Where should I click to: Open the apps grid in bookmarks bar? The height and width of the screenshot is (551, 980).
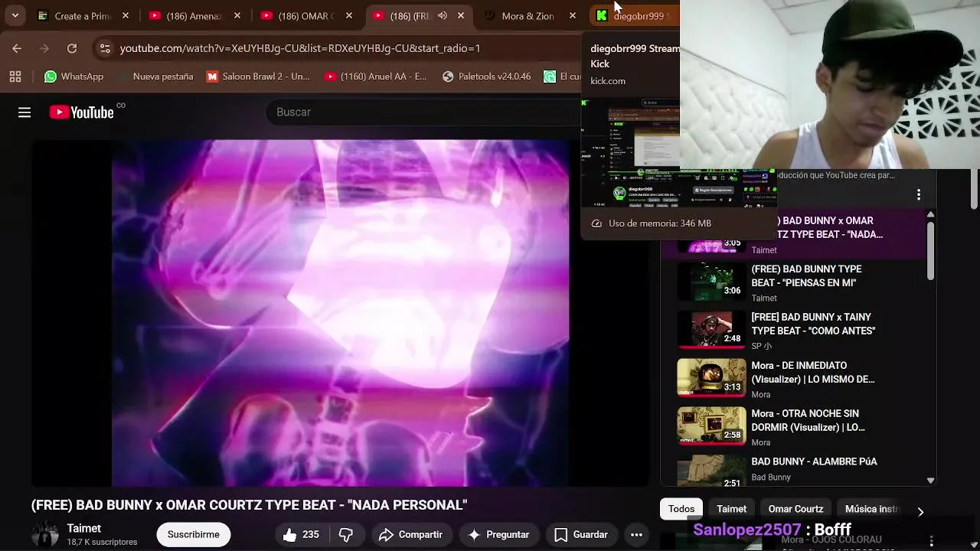pos(15,77)
